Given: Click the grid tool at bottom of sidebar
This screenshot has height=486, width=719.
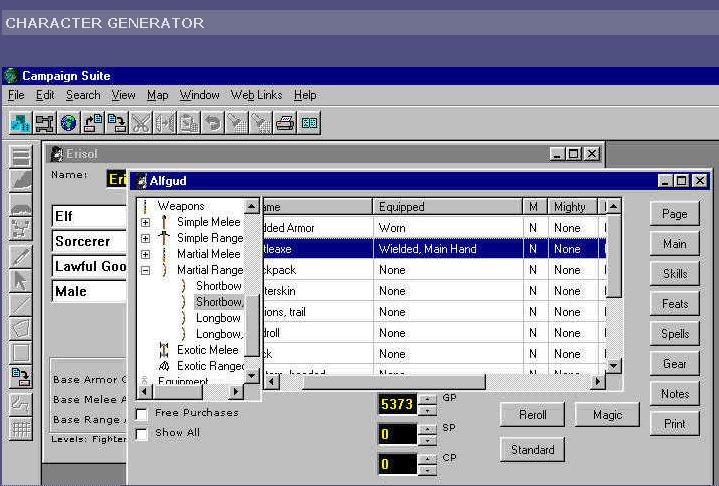Looking at the screenshot, I should (20, 429).
